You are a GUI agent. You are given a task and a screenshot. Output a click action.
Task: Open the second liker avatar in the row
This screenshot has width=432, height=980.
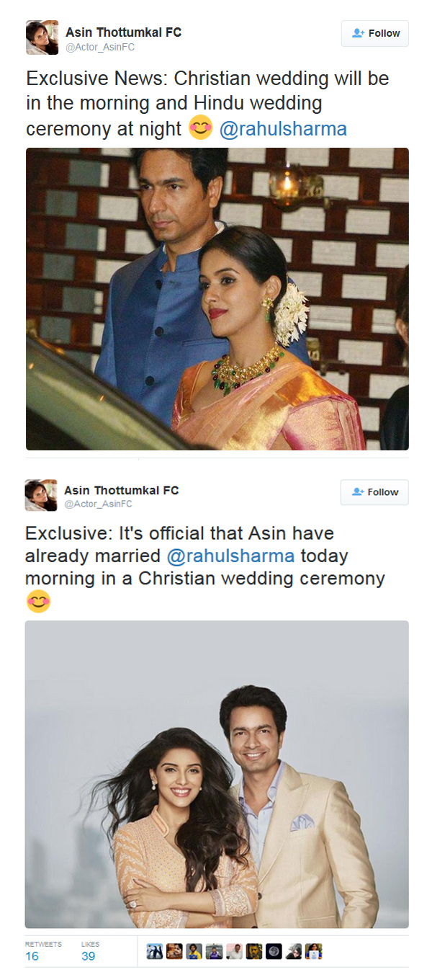click(174, 951)
